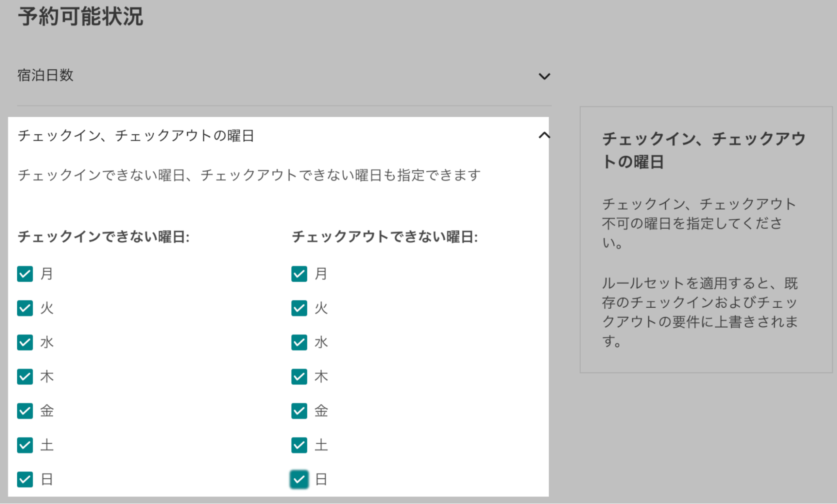Uncheck focused Sunday (日) checkout checkbox
This screenshot has height=504, width=837.
pos(299,479)
